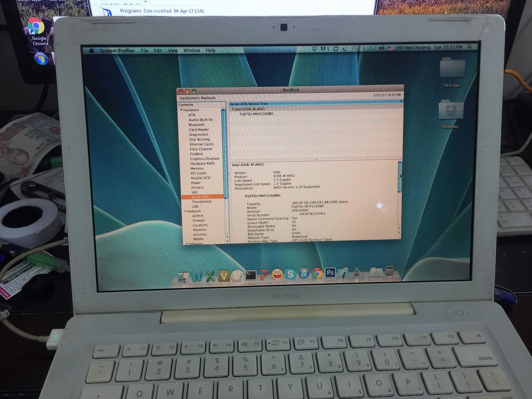Click the phone status menu bar icon
This screenshot has width=532, height=399.
pyautogui.click(x=345, y=49)
